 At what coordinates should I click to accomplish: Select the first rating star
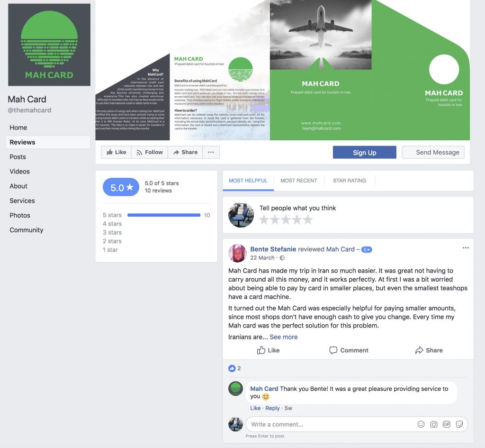click(x=264, y=219)
